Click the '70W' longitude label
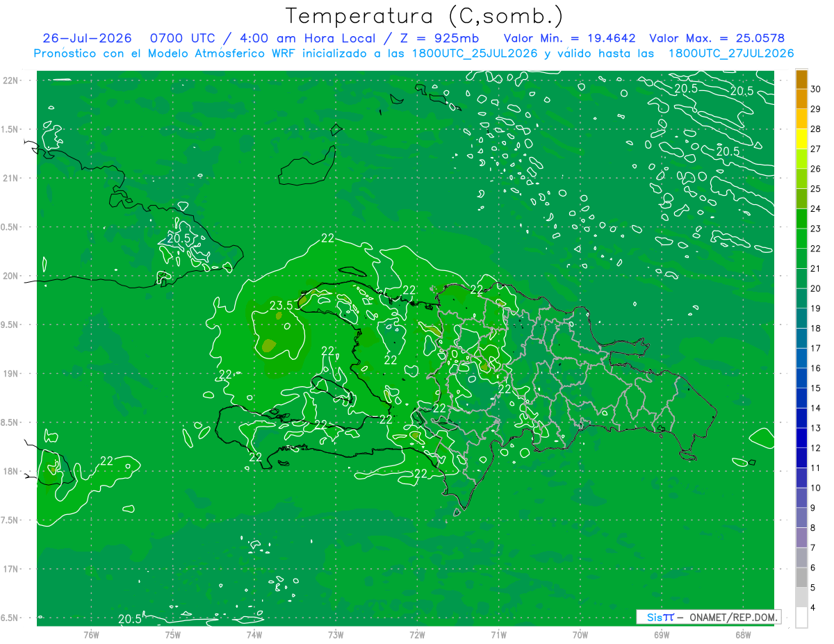The height and width of the screenshot is (644, 834). [580, 634]
